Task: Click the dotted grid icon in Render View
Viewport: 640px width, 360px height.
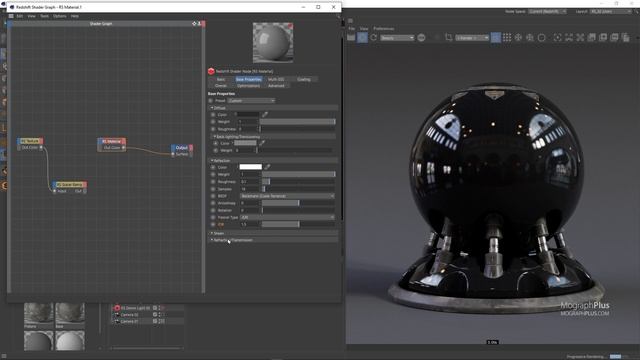Action: (x=507, y=38)
